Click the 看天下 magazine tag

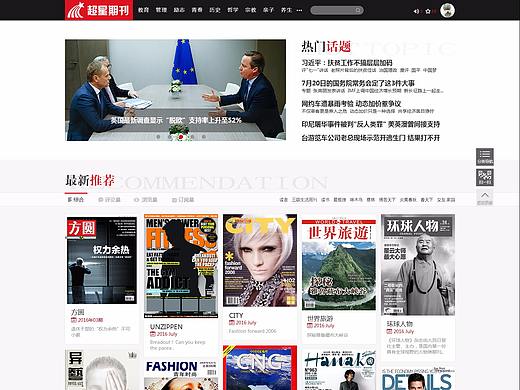[x=427, y=200]
